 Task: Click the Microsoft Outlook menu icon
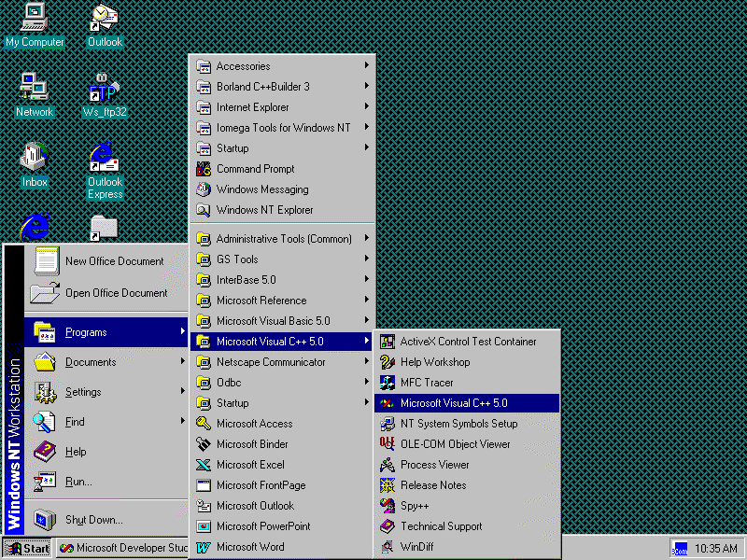click(x=204, y=506)
